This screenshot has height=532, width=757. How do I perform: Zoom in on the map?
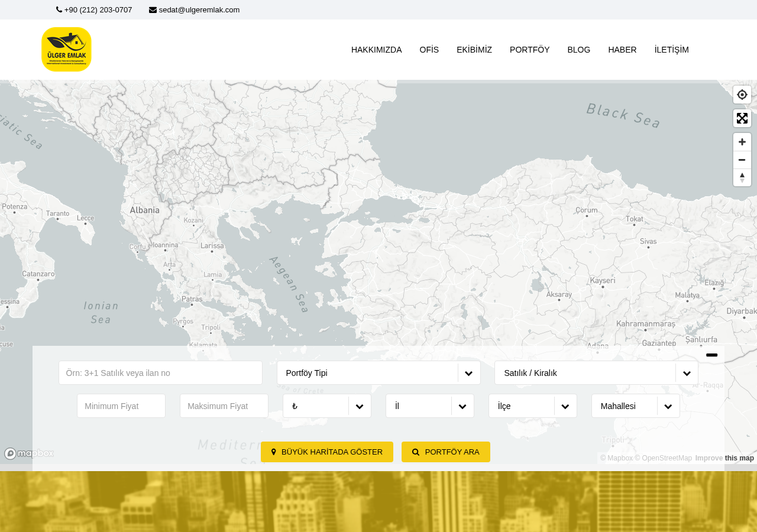742,142
